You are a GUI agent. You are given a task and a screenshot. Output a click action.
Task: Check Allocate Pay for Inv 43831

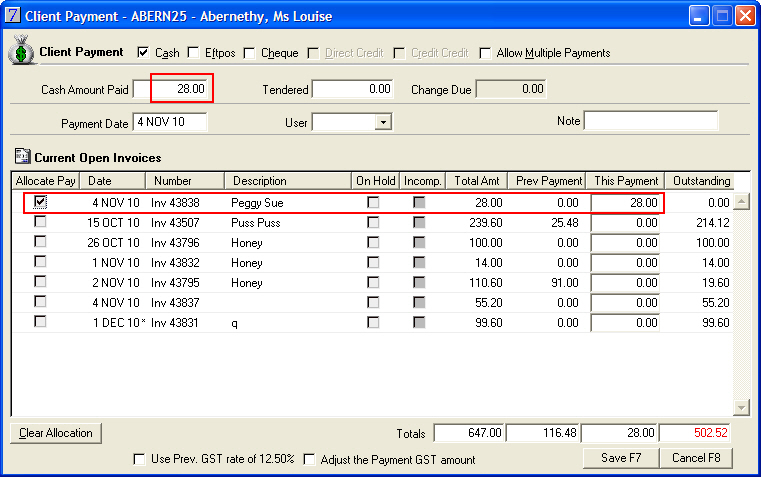[40, 322]
